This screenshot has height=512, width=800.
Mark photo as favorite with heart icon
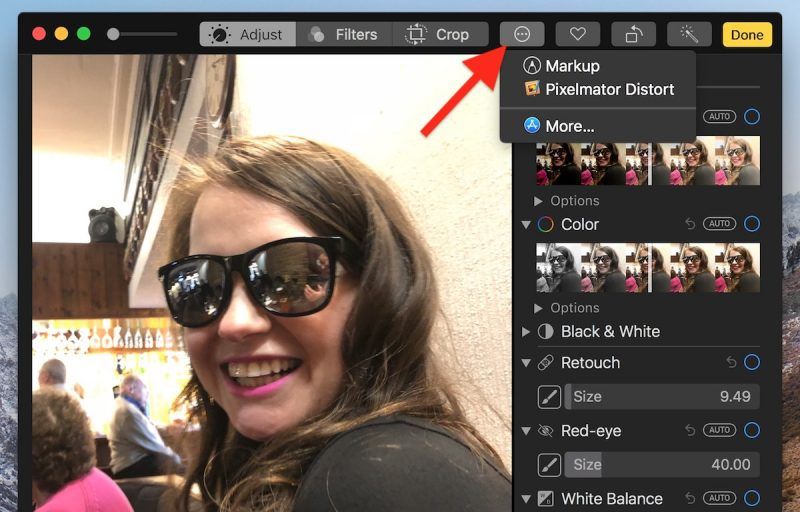pyautogui.click(x=577, y=34)
